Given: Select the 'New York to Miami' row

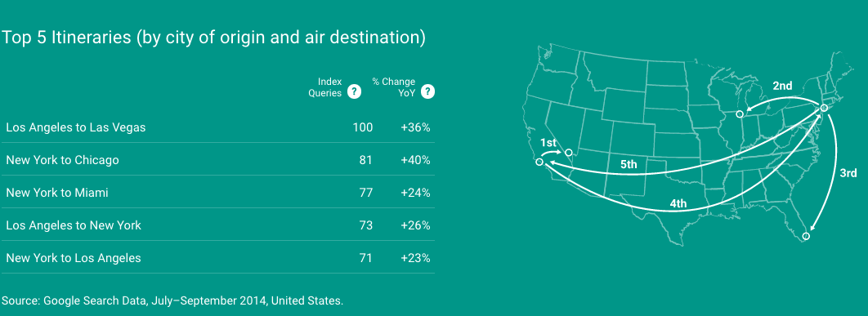Looking at the screenshot, I should click(217, 193).
